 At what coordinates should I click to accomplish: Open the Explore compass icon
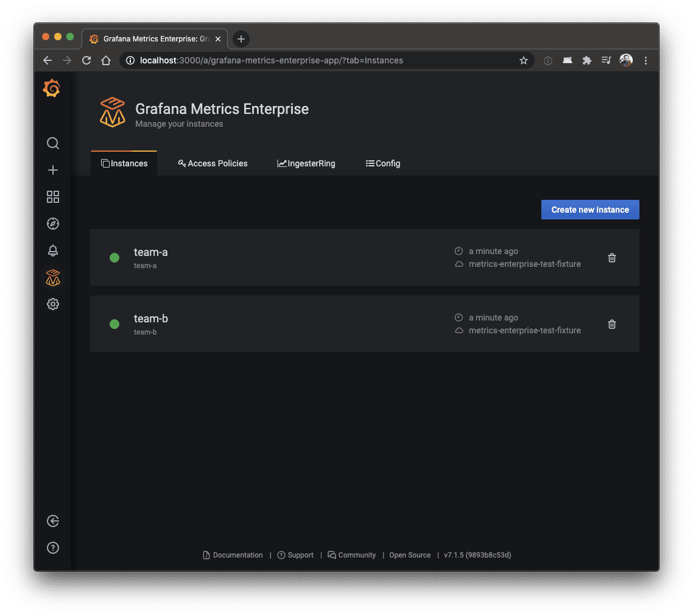click(53, 224)
